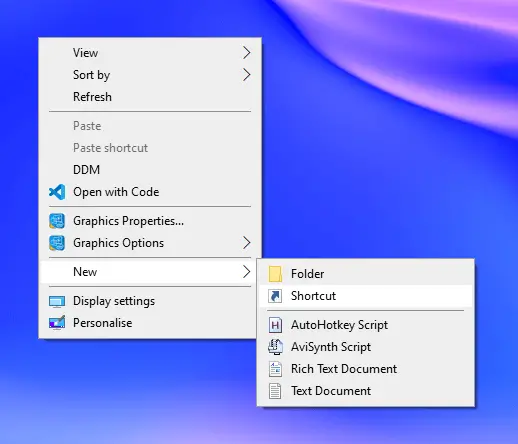Click the AutoHotkey Script H icon

point(275,325)
